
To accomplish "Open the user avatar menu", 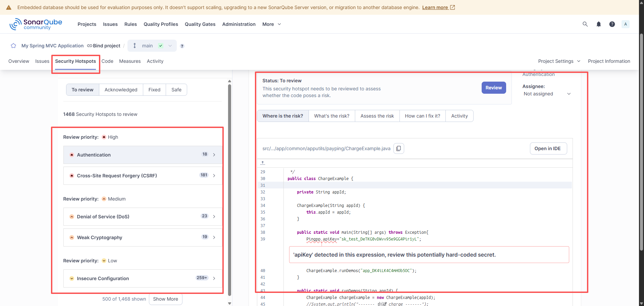I will [626, 24].
